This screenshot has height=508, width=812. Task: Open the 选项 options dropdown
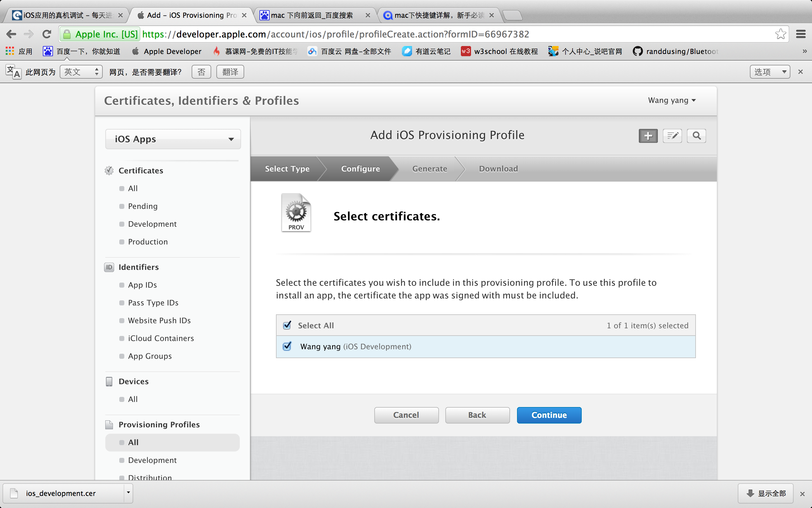tap(770, 72)
